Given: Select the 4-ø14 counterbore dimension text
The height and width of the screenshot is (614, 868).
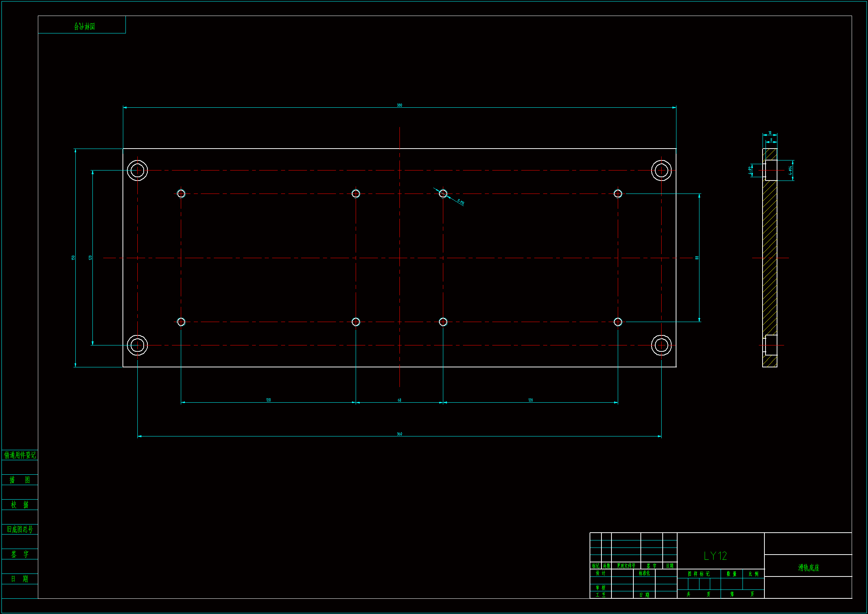Looking at the screenshot, I should tap(790, 170).
